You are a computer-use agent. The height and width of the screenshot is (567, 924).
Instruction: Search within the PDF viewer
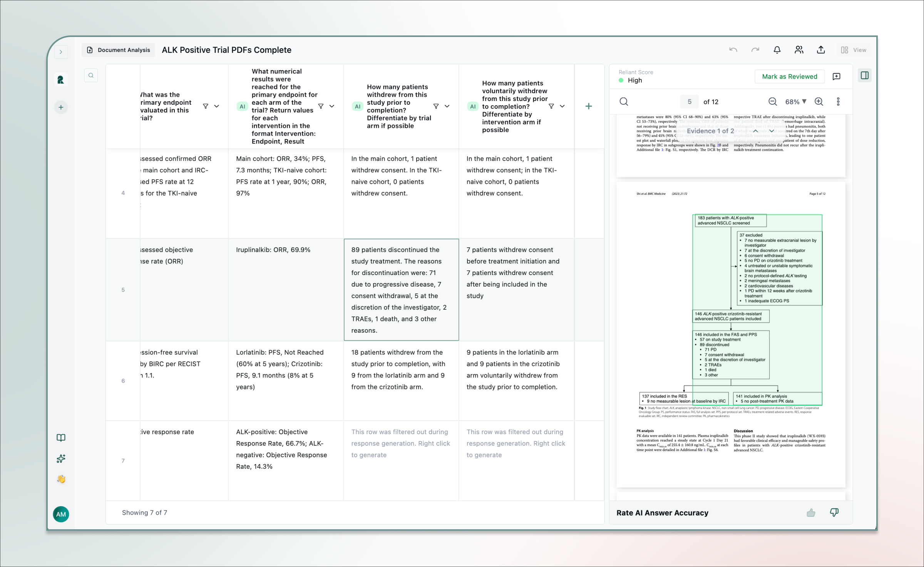(x=624, y=102)
